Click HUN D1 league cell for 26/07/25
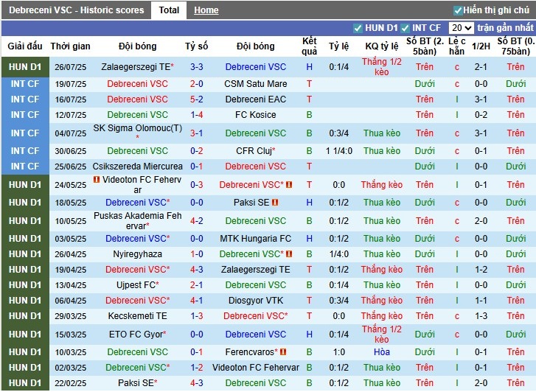This screenshot has height=392, width=536. [25, 67]
